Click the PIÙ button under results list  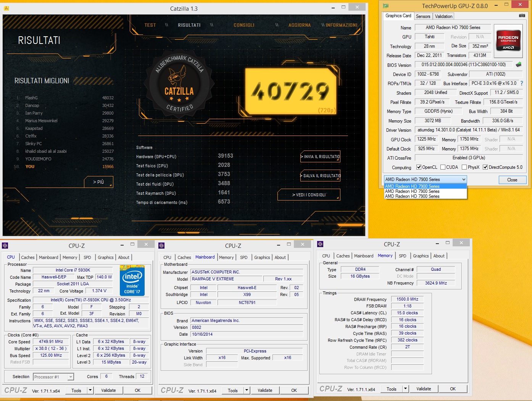point(98,182)
